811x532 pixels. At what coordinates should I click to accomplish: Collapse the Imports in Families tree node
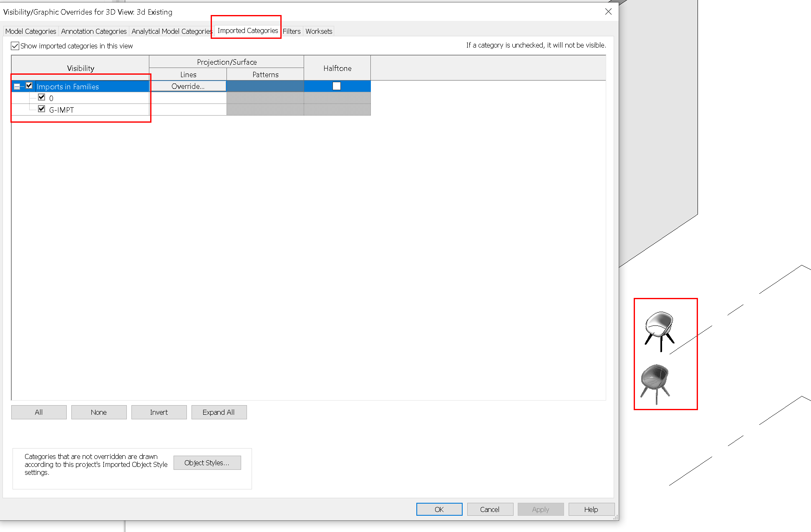click(17, 86)
